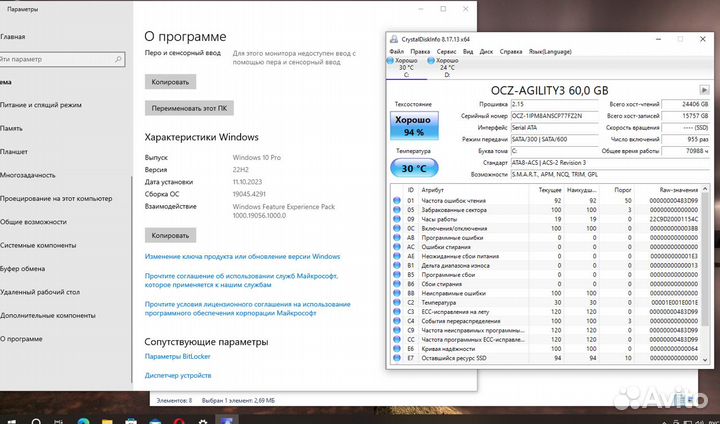
Task: Open Планшет settings page
Action: (14, 152)
